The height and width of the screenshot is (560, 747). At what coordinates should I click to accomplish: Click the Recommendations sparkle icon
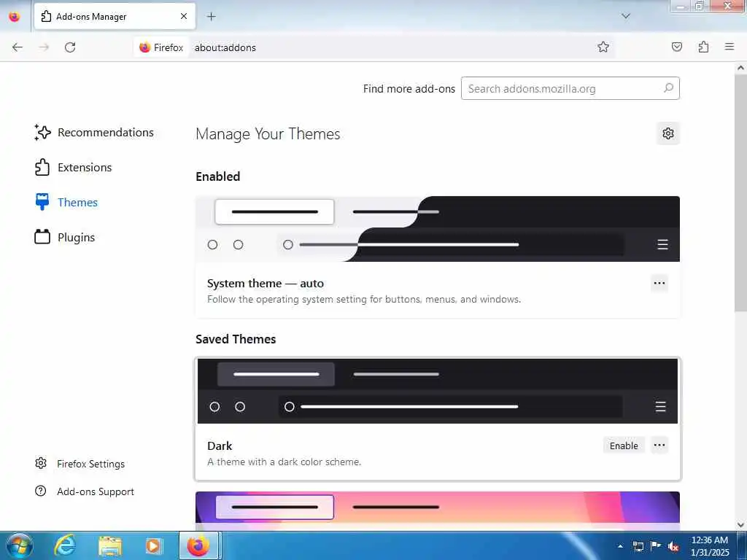[42, 133]
